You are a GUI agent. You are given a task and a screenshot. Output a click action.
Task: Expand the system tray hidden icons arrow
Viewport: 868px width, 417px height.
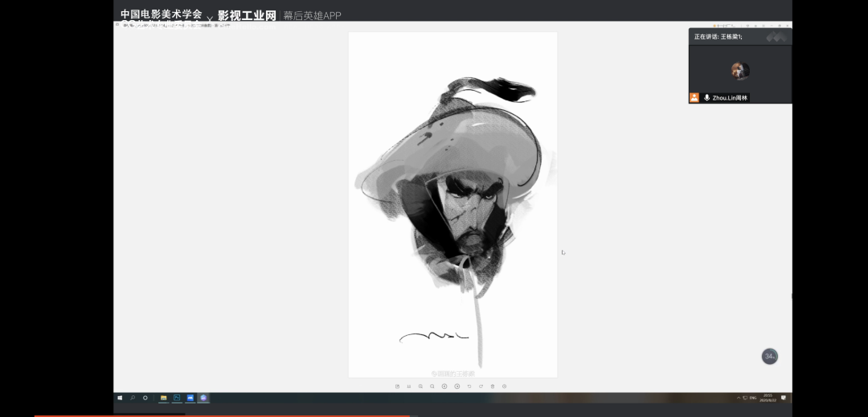[x=739, y=398]
